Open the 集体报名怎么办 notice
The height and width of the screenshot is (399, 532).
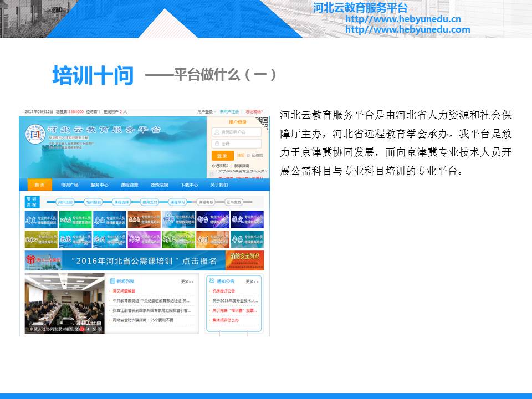(226, 320)
